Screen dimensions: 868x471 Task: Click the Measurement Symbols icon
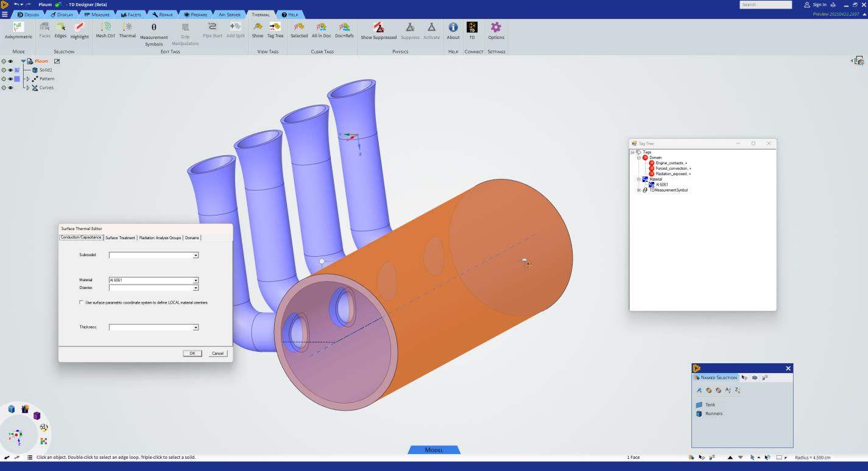[x=153, y=27]
